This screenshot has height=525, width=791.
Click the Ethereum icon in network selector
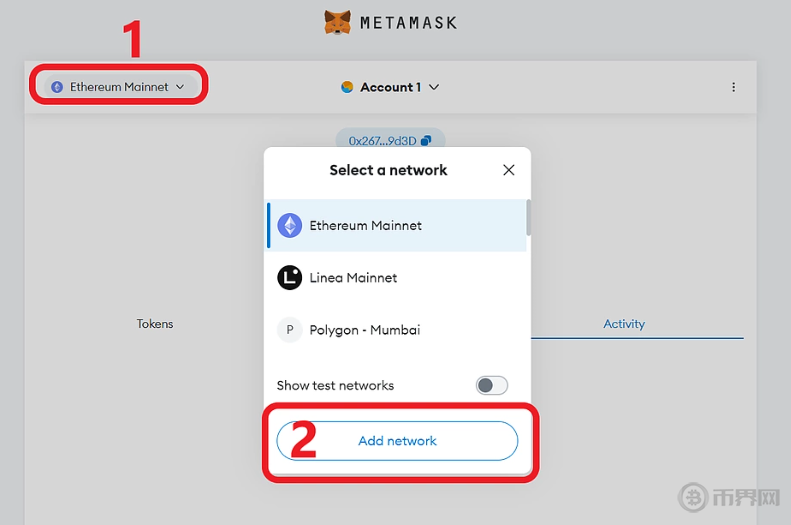click(x=57, y=87)
